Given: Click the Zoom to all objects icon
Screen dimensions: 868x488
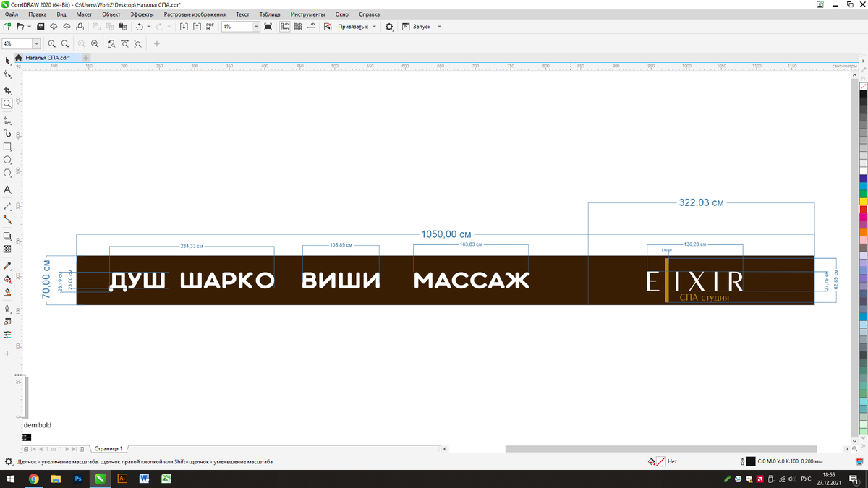Looking at the screenshot, I should 95,44.
